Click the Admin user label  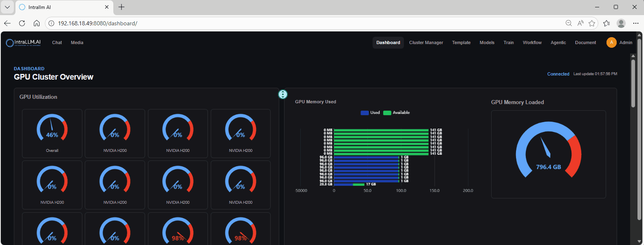click(626, 42)
